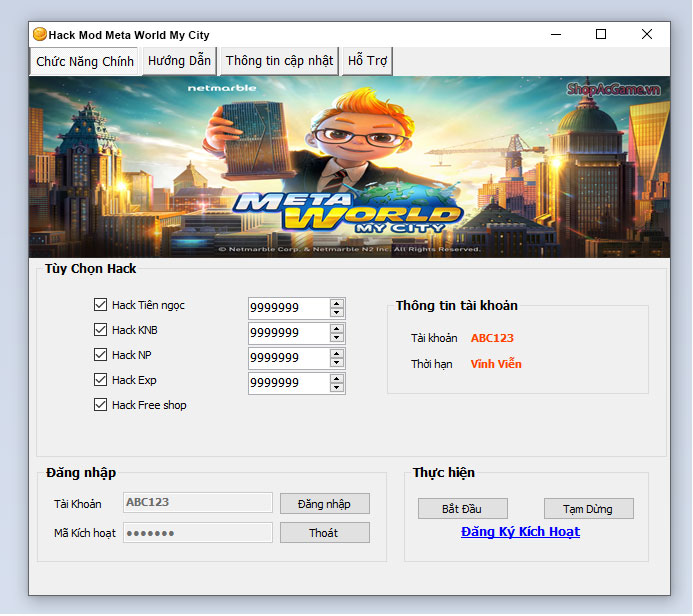Screen dimensions: 693x616
Task: Click the Mã Kích hoạt password field
Action: pos(198,533)
